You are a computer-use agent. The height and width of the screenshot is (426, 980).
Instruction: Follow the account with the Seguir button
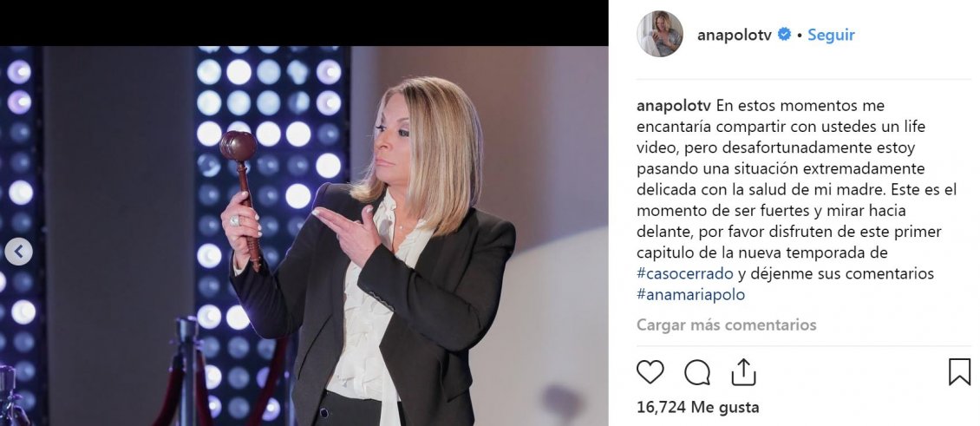(831, 35)
